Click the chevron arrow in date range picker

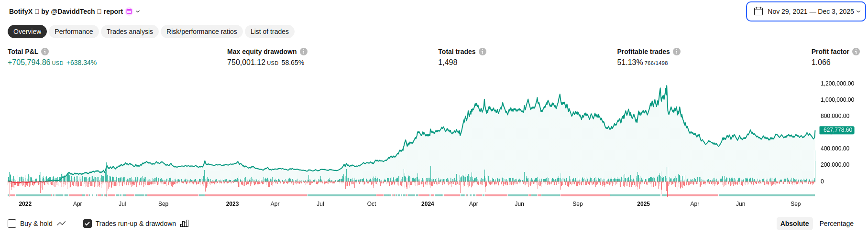pyautogui.click(x=858, y=11)
